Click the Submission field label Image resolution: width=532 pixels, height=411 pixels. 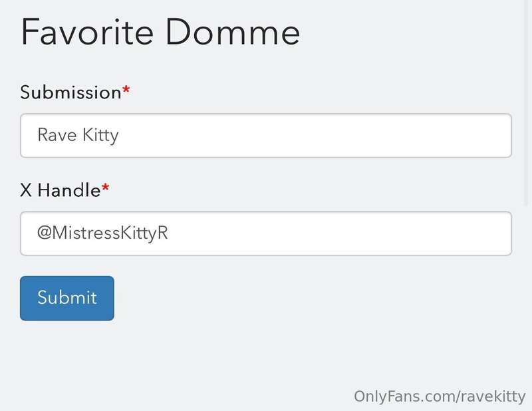coord(70,92)
